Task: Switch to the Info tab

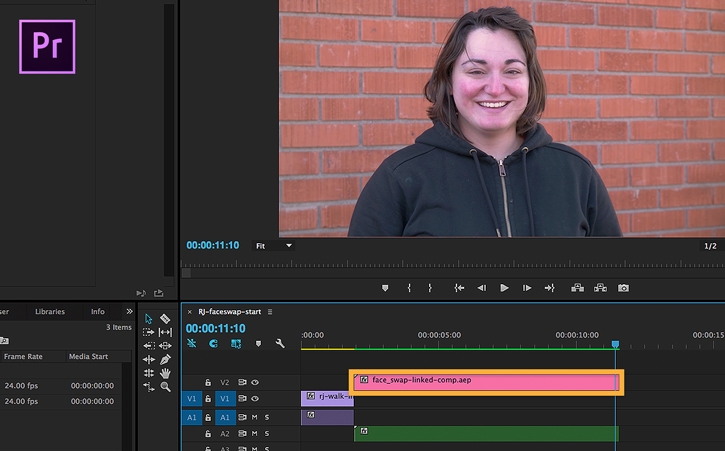Action: [98, 311]
